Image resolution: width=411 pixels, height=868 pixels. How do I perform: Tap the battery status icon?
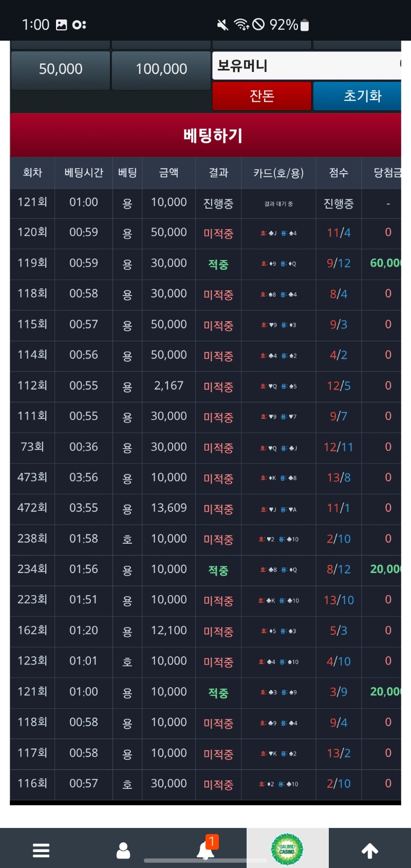305,25
